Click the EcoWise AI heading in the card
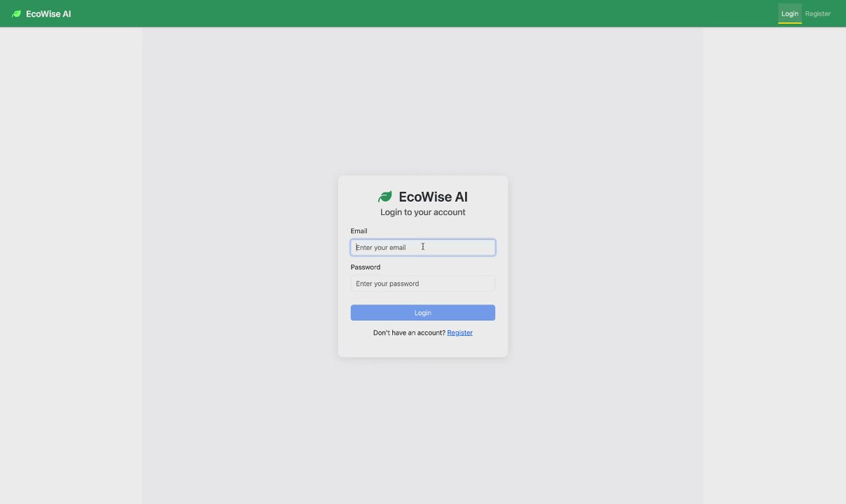Viewport: 846px width, 504px height. [x=433, y=197]
